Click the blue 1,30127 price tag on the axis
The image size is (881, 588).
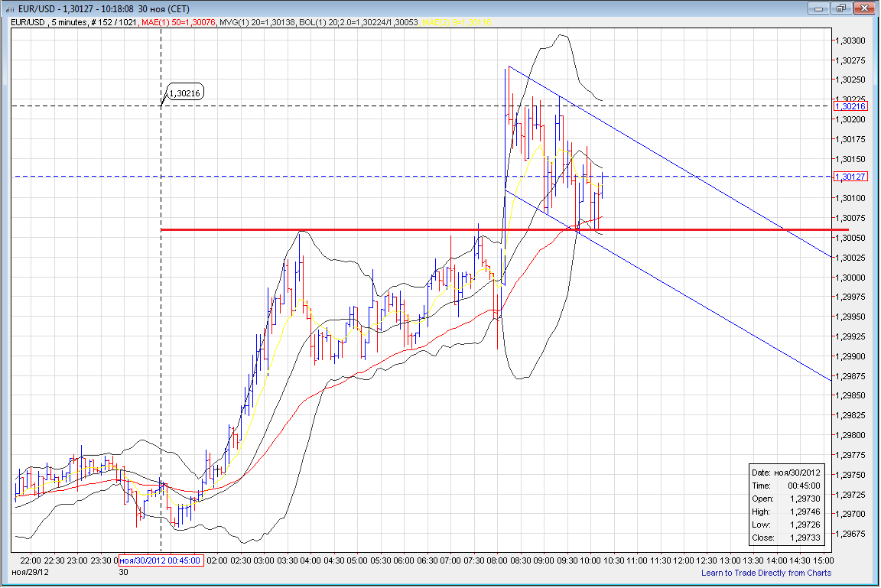click(851, 177)
